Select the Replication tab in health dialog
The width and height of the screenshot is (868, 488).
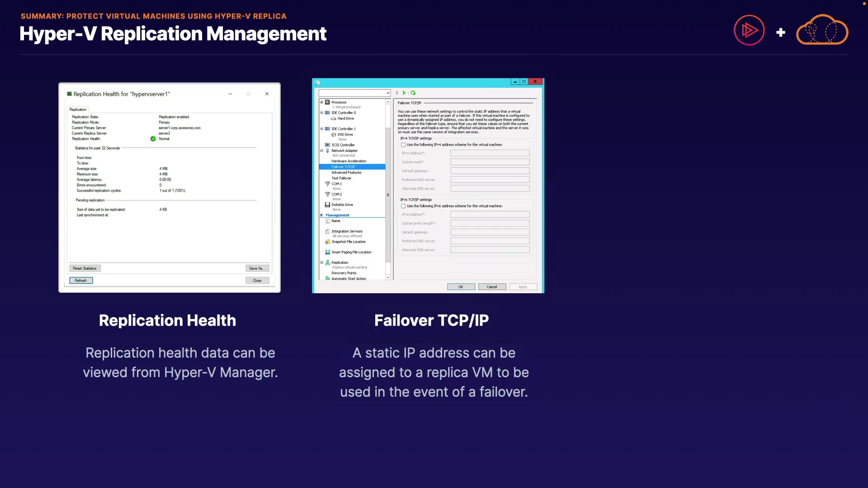(78, 110)
